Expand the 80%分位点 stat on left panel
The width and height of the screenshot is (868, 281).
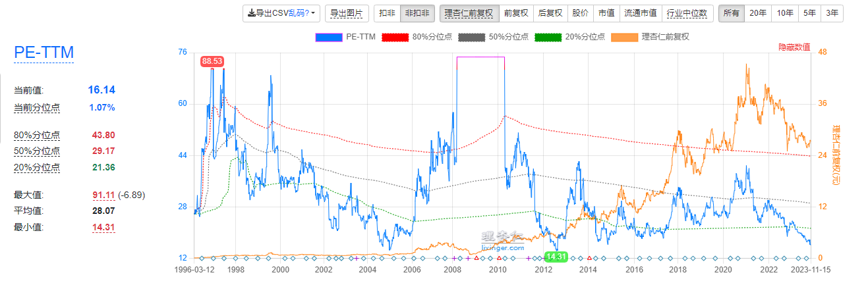coord(37,135)
